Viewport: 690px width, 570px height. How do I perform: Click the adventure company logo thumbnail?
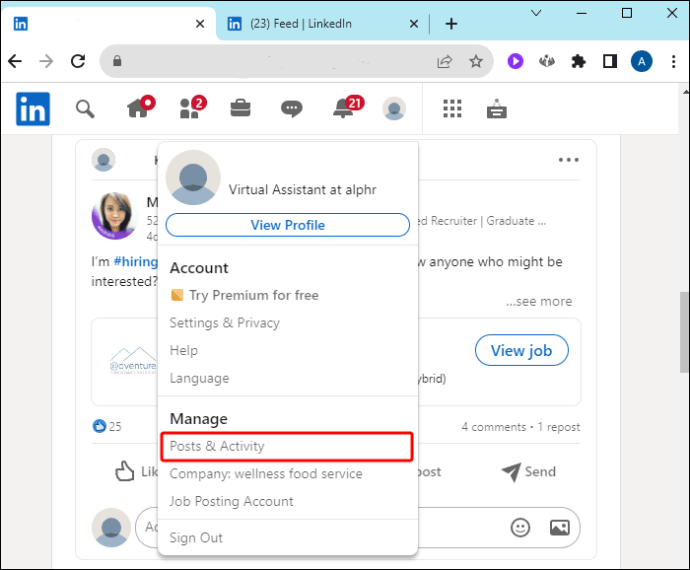132,361
